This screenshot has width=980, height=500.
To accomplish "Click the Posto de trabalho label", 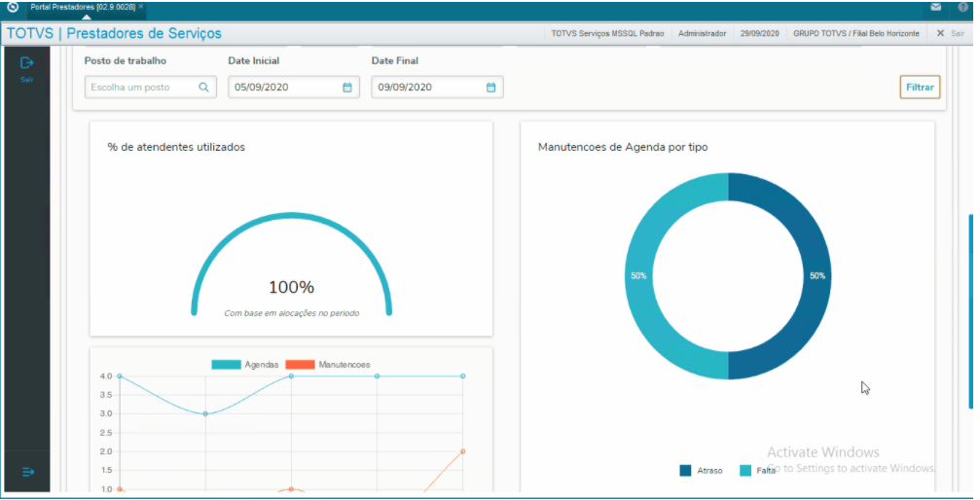I will tap(126, 61).
